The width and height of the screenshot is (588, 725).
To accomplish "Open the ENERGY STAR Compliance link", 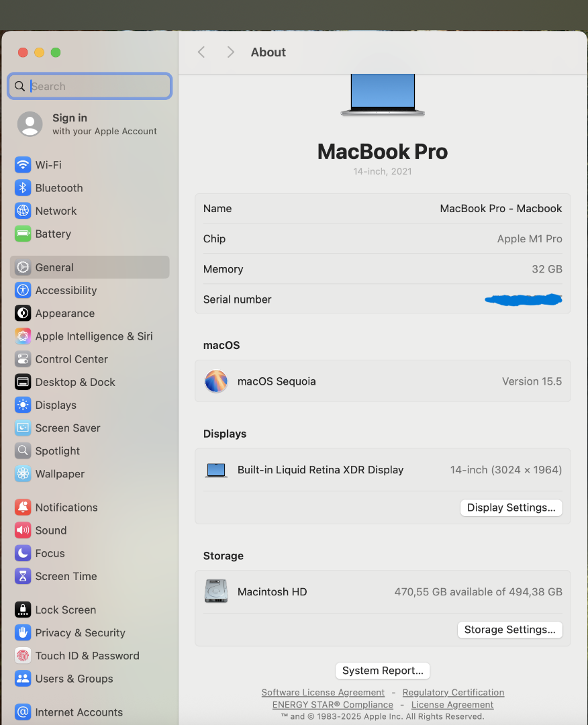I will pyautogui.click(x=332, y=705).
